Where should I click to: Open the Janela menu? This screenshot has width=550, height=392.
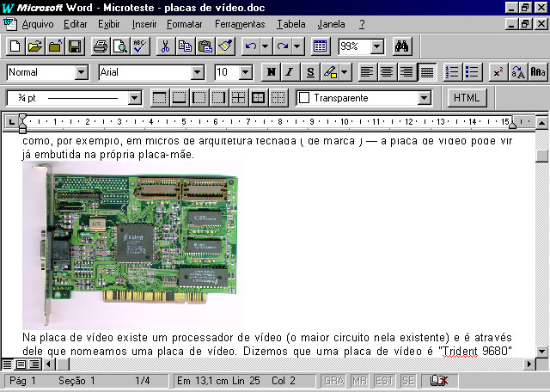pos(331,24)
